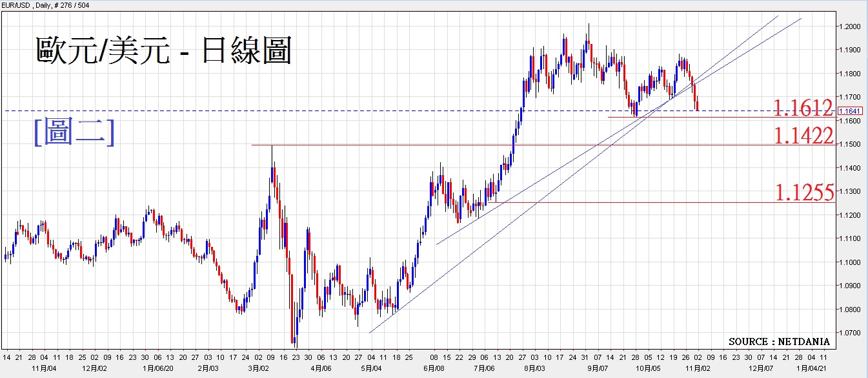Click the EUR/USD Daily header text
868x378 pixels.
(44, 5)
